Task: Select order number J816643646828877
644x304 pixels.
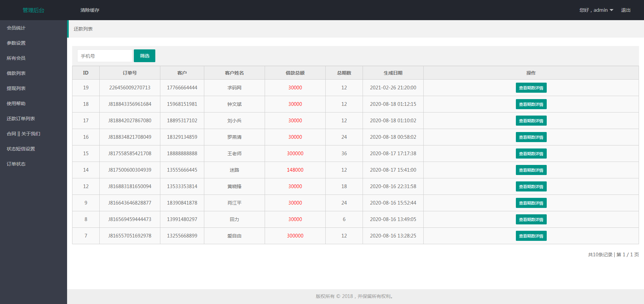Action: coord(130,203)
